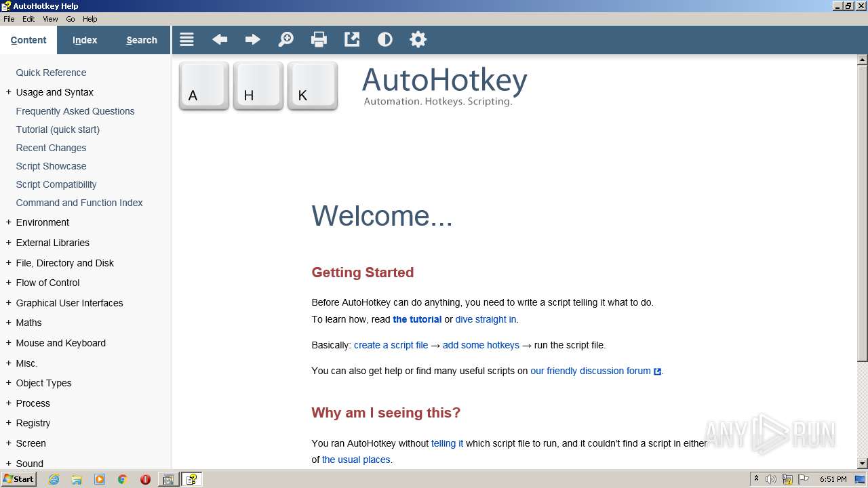Click the volume speaker tray icon

pyautogui.click(x=771, y=479)
